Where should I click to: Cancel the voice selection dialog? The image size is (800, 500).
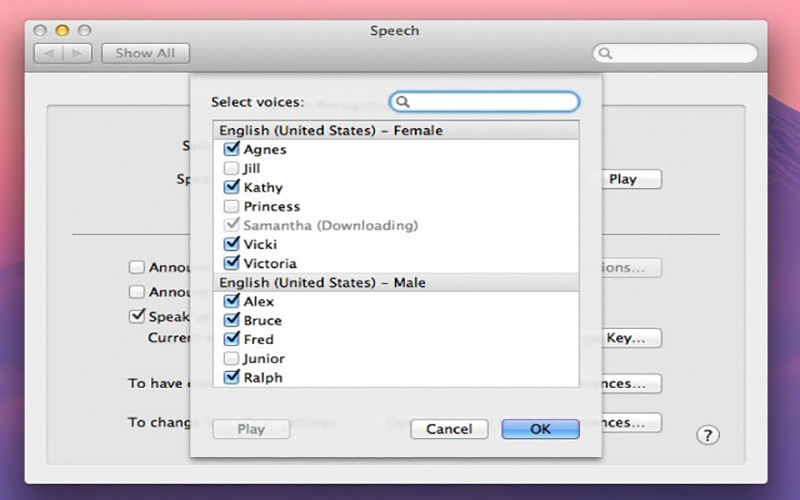coord(449,429)
